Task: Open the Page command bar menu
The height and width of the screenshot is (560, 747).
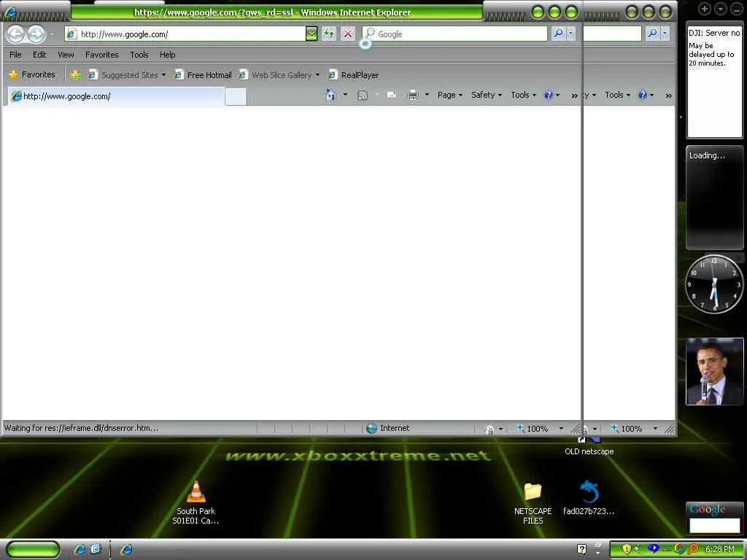Action: click(x=449, y=95)
